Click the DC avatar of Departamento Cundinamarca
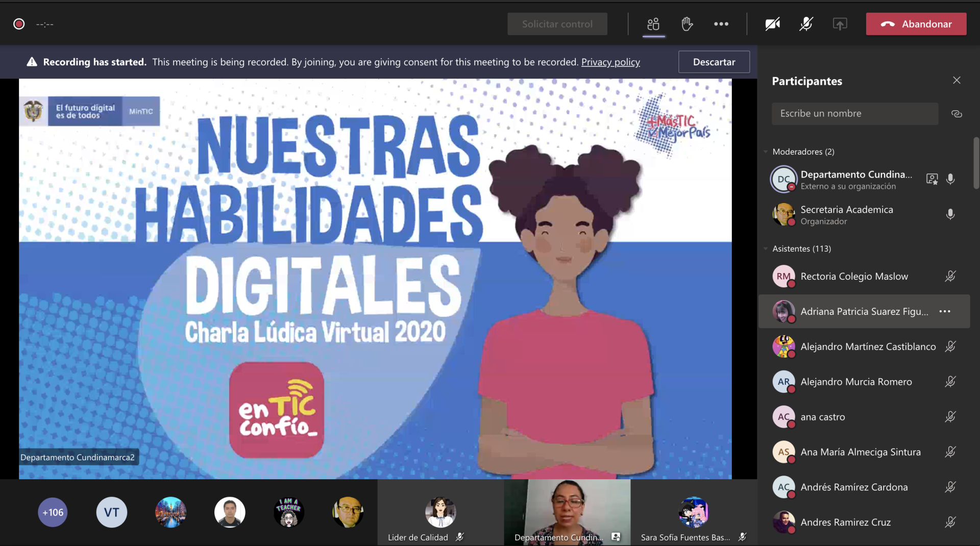980x546 pixels. 783,179
